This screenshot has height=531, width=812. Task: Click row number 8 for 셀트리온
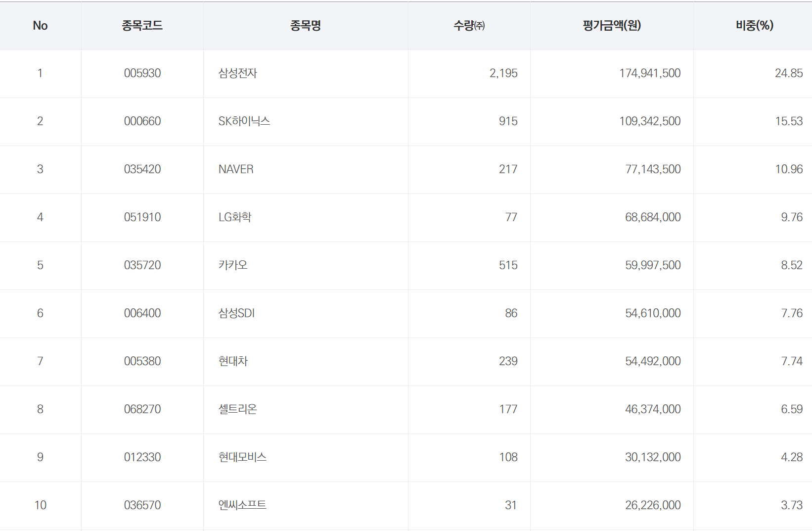[40, 409]
